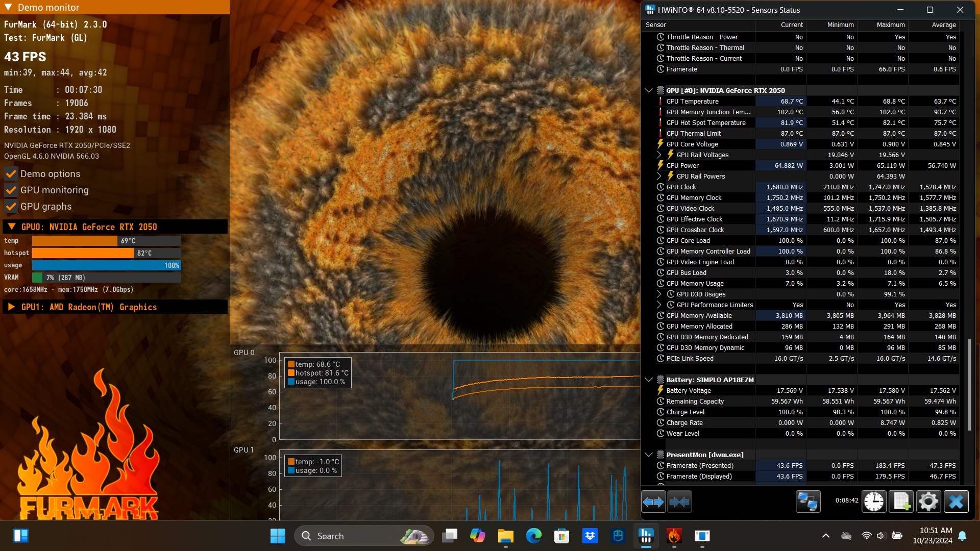Expand GPU Performance Limiters row
Image resolution: width=980 pixels, height=551 pixels.
pyautogui.click(x=659, y=305)
